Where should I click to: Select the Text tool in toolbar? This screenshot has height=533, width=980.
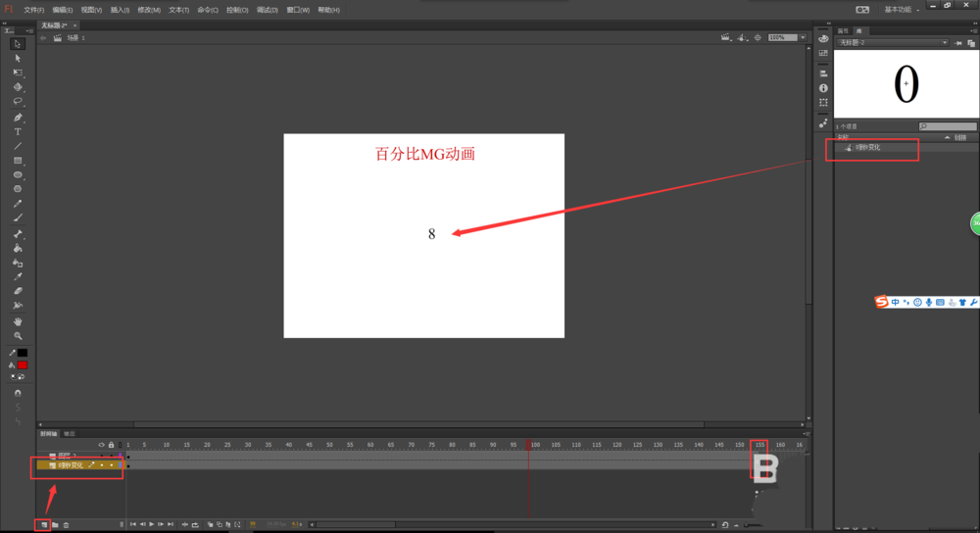coord(18,131)
